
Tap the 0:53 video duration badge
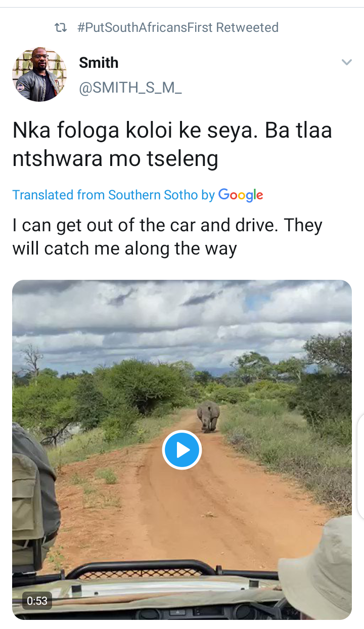tap(37, 601)
